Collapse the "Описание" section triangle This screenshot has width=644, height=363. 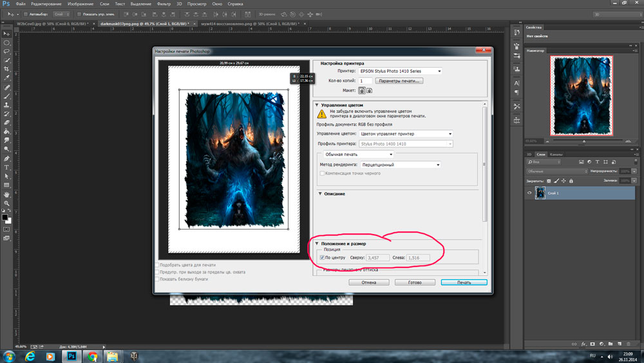point(320,193)
